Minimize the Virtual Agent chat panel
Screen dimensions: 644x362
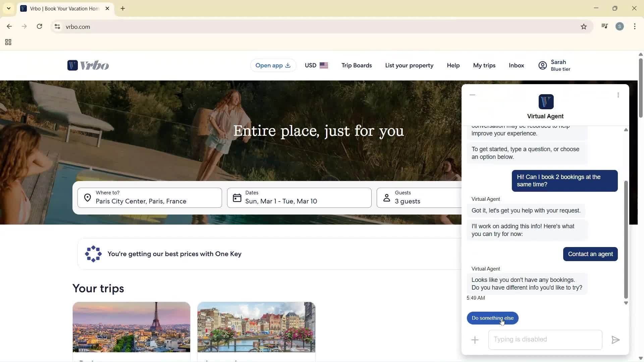(x=473, y=95)
